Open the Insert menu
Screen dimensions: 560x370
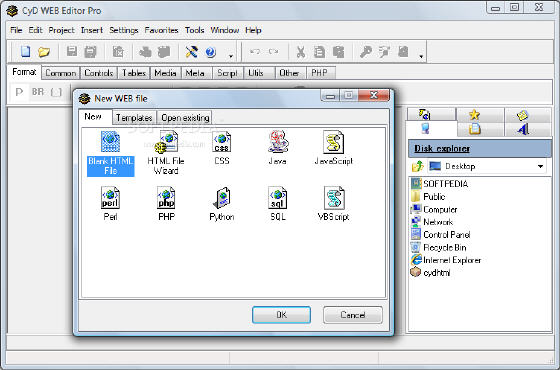tap(92, 30)
